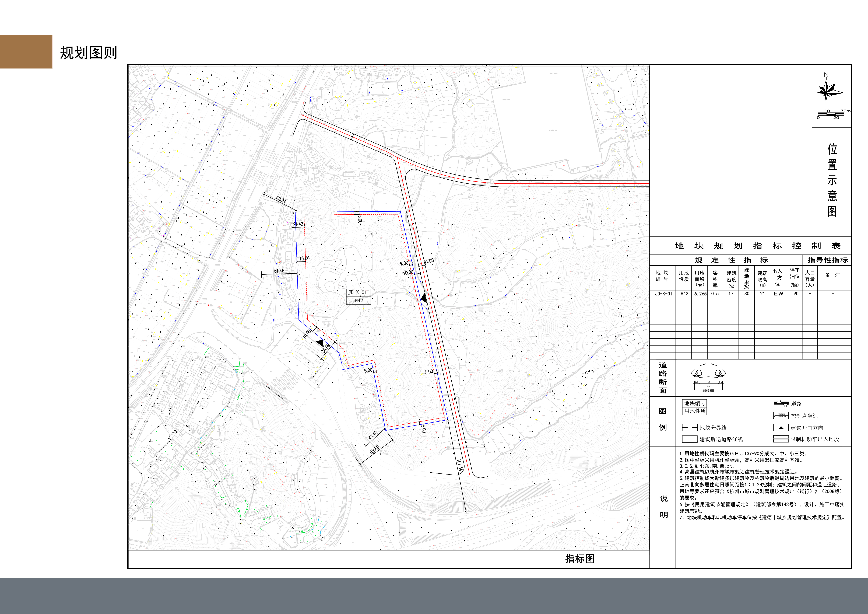
Task: Click the JD-K-01 cell in the index table
Action: (663, 293)
